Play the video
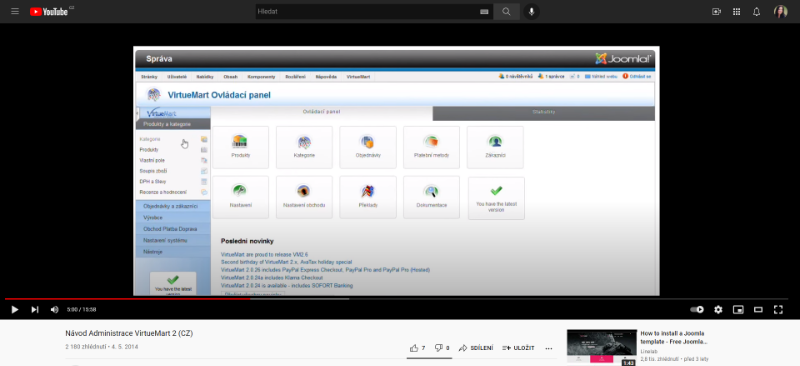Screen dimensions: 800x366 [15, 309]
